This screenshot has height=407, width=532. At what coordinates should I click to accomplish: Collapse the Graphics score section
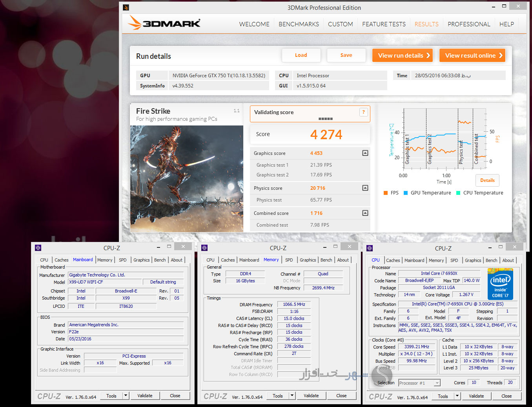[365, 153]
